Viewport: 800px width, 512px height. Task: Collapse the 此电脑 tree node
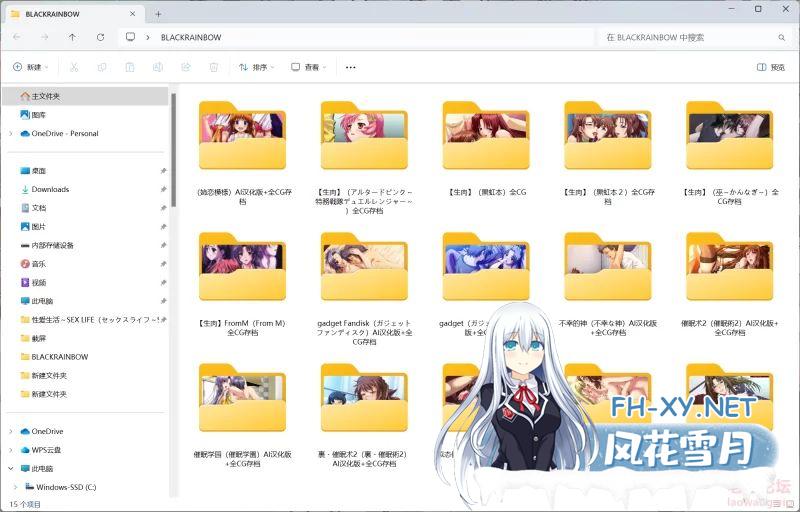point(11,468)
